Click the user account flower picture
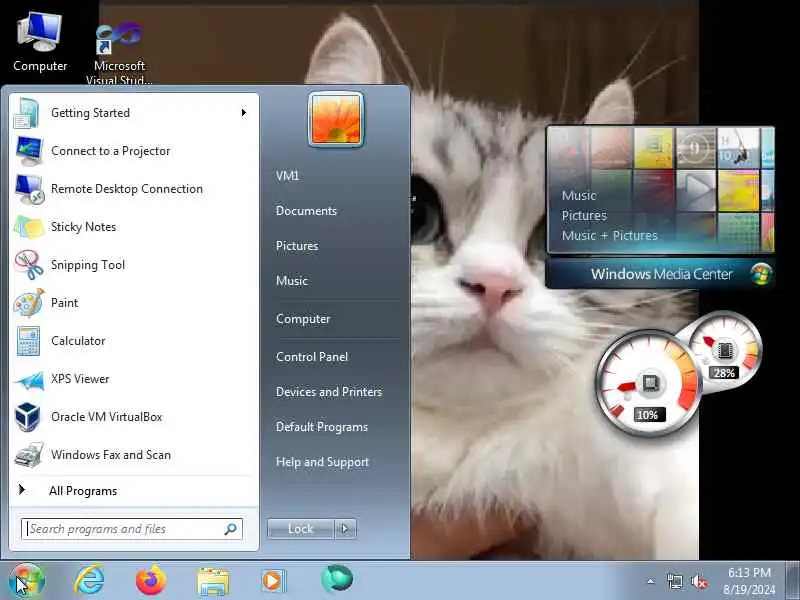 [336, 119]
